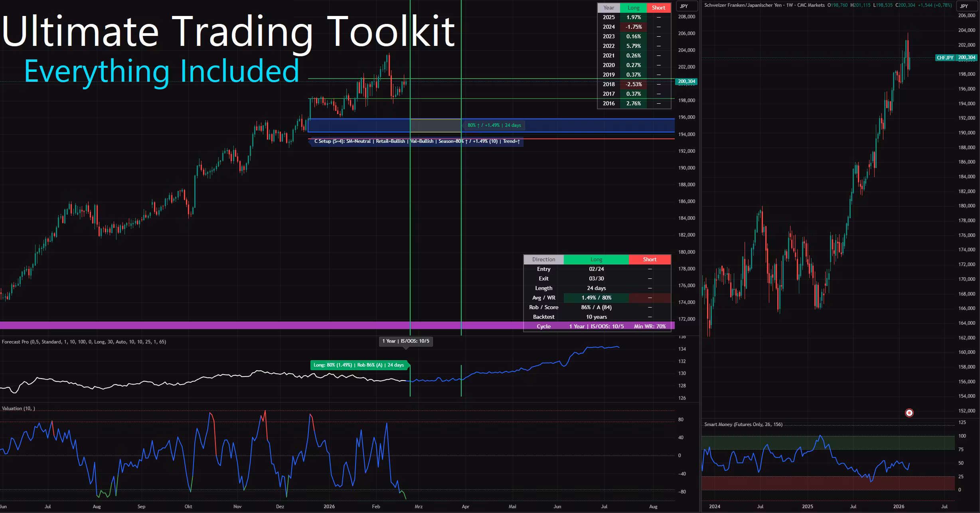Select Long header in the Direction table
980x513 pixels.
(596, 260)
